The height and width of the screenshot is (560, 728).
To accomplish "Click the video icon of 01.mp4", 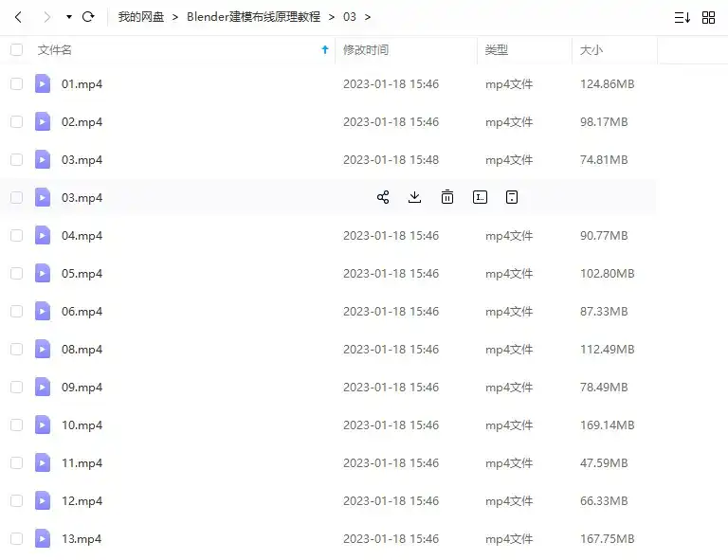I will click(43, 83).
